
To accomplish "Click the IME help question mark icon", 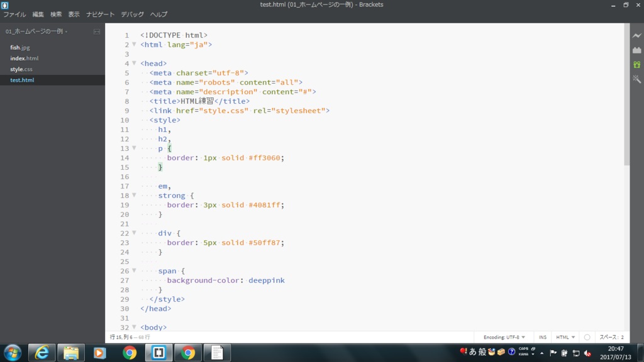I will [x=511, y=352].
